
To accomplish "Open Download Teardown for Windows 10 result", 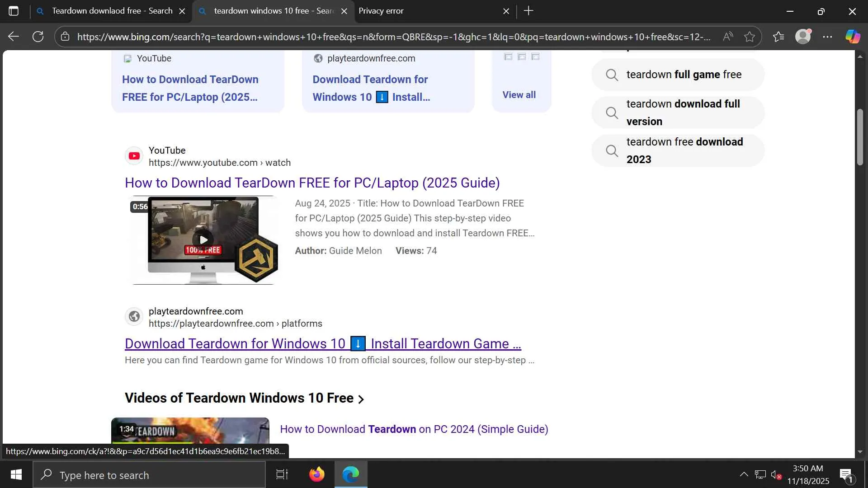I will [322, 344].
